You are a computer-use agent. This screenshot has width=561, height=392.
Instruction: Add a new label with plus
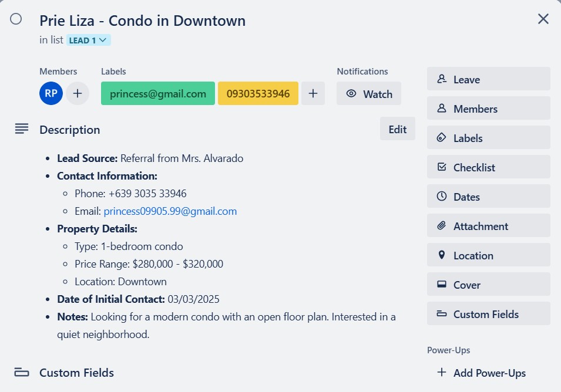click(313, 93)
